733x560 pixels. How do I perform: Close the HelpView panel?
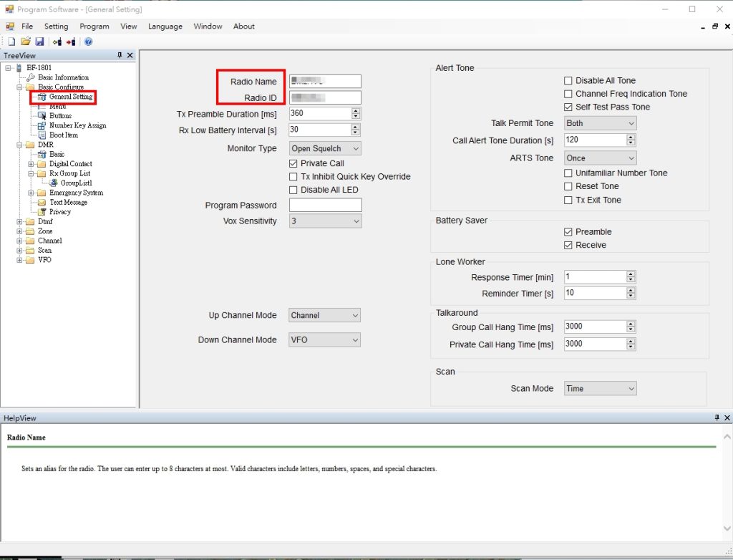(x=727, y=417)
